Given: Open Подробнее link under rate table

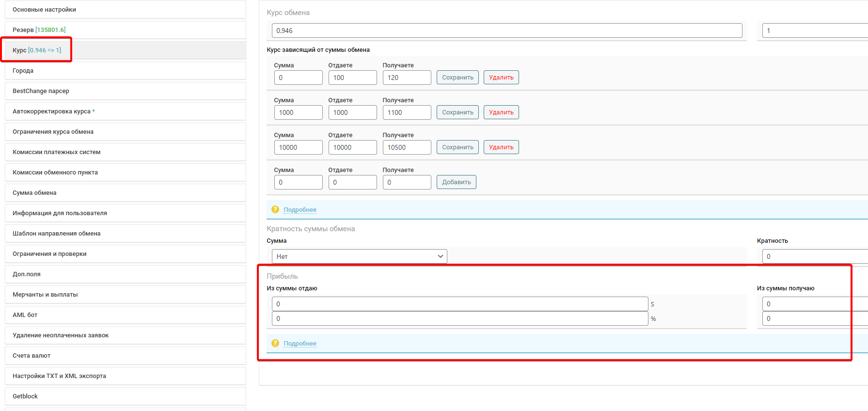Looking at the screenshot, I should tap(300, 210).
